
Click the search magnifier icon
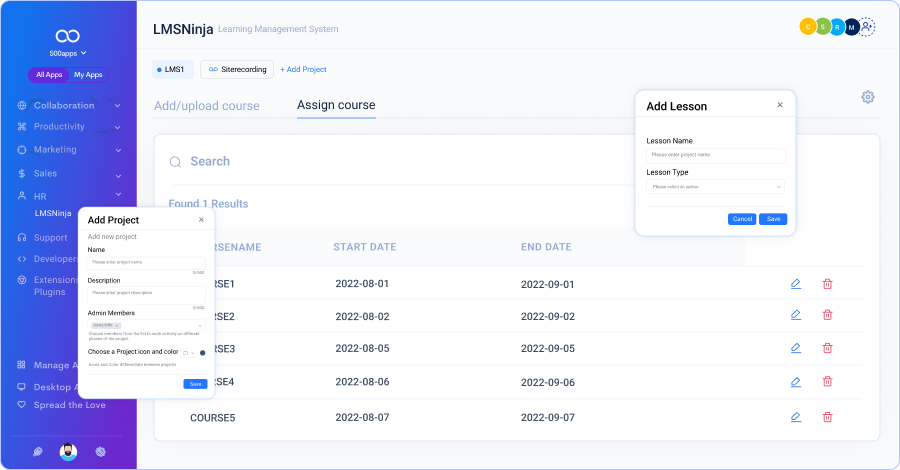175,162
